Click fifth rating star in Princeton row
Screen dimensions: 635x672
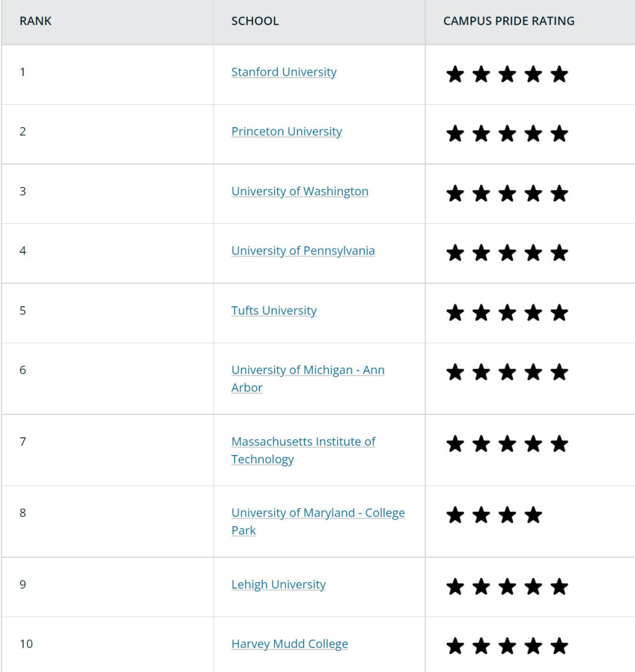(560, 133)
